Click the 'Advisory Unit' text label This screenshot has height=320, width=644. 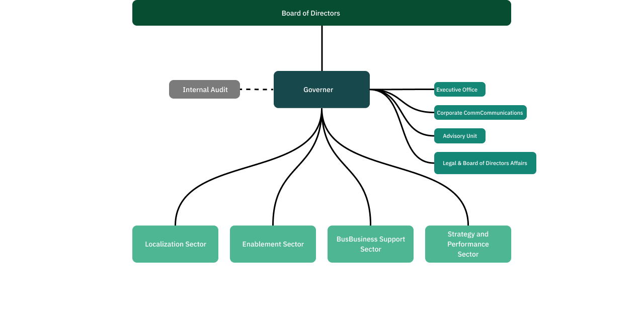click(460, 136)
